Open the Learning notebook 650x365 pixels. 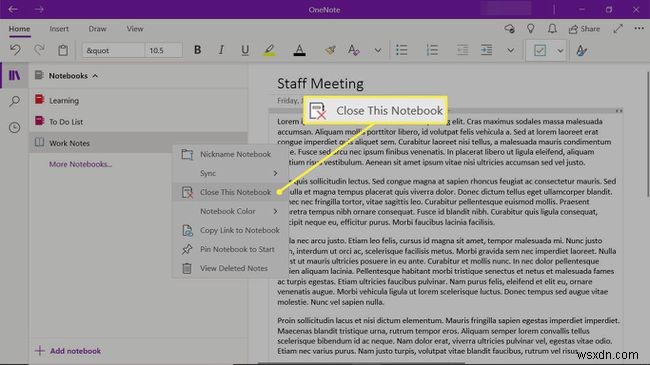click(x=138, y=100)
